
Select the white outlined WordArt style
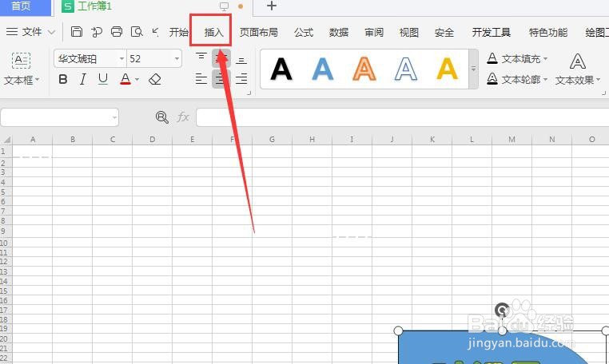pyautogui.click(x=406, y=69)
